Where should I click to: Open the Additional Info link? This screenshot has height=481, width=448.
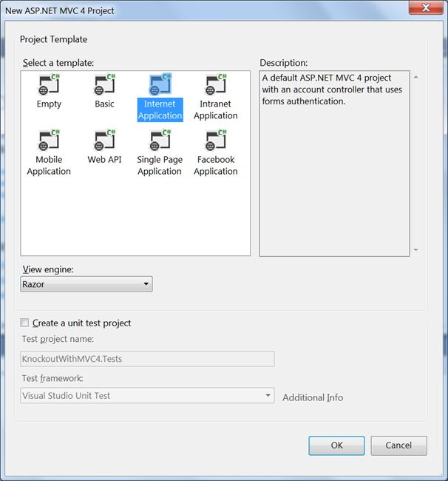point(313,397)
